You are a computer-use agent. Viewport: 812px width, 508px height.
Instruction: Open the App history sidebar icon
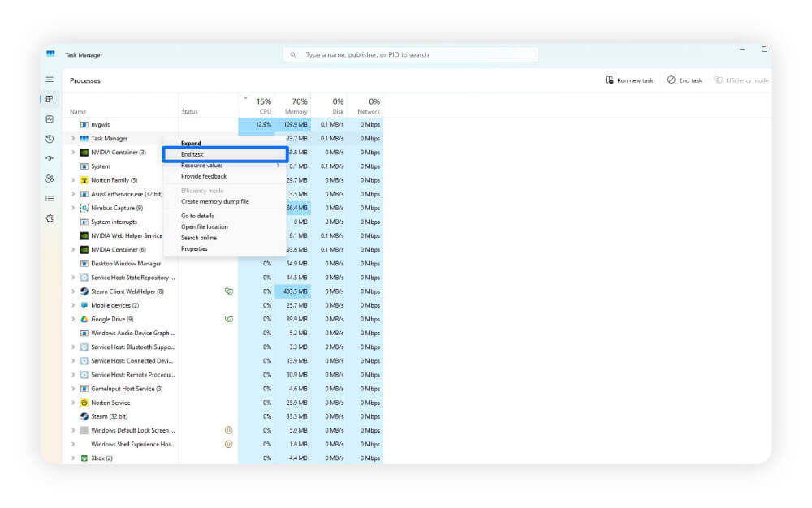pyautogui.click(x=50, y=139)
